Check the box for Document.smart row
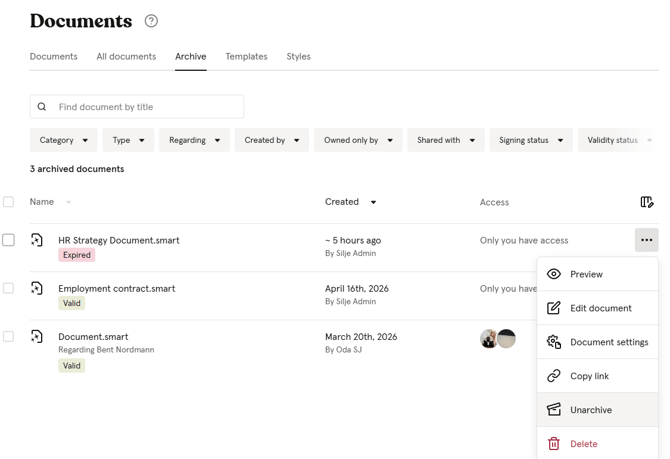 [8, 337]
